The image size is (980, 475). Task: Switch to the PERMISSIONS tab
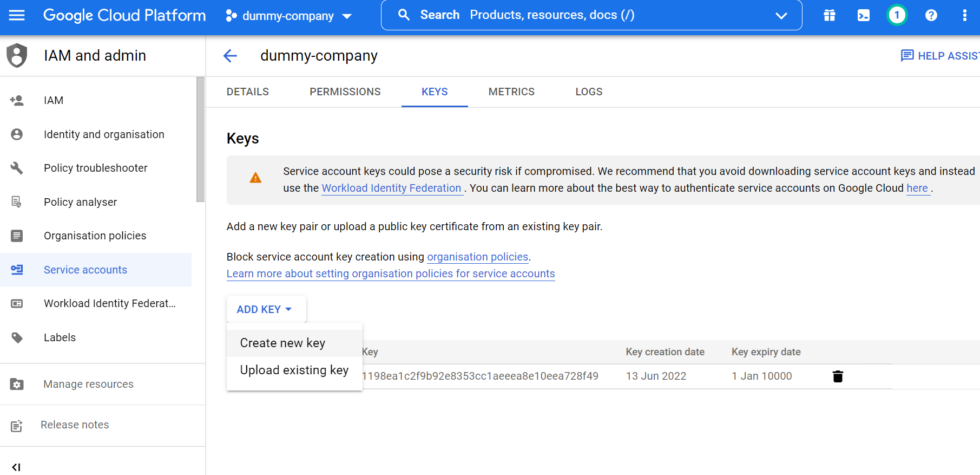pos(345,92)
